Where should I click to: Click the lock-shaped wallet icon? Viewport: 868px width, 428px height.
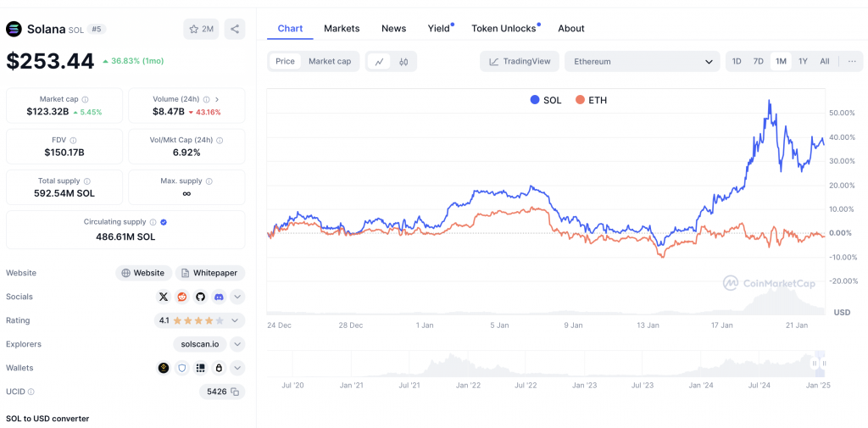click(220, 368)
